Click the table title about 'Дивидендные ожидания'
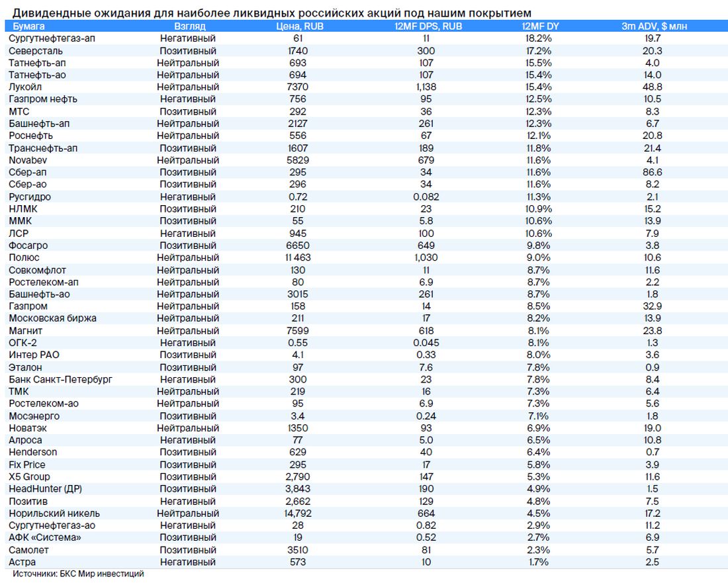 272,13
